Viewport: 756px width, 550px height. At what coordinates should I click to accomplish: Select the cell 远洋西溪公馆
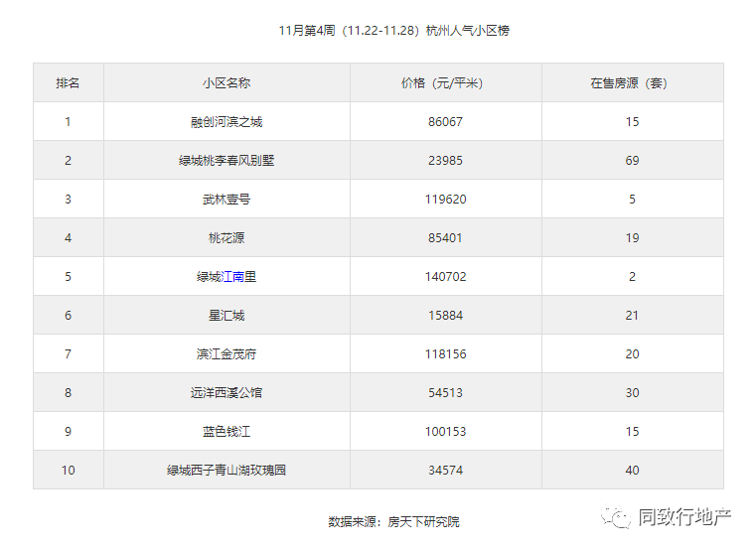[x=227, y=392]
